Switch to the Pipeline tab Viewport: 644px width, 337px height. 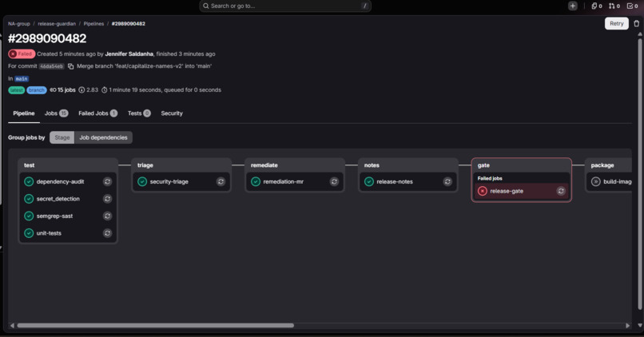(x=24, y=113)
